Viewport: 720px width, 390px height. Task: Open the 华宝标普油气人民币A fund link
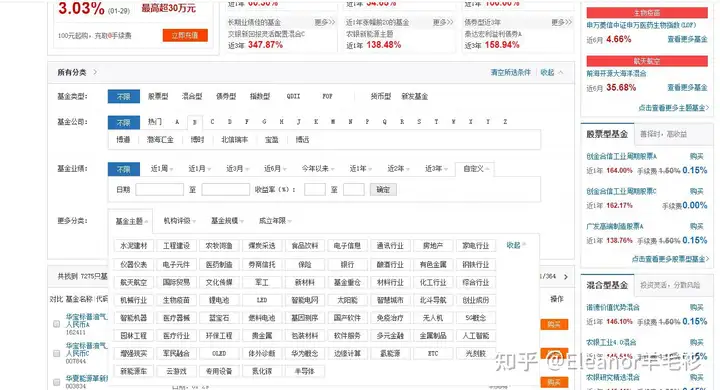[86, 321]
